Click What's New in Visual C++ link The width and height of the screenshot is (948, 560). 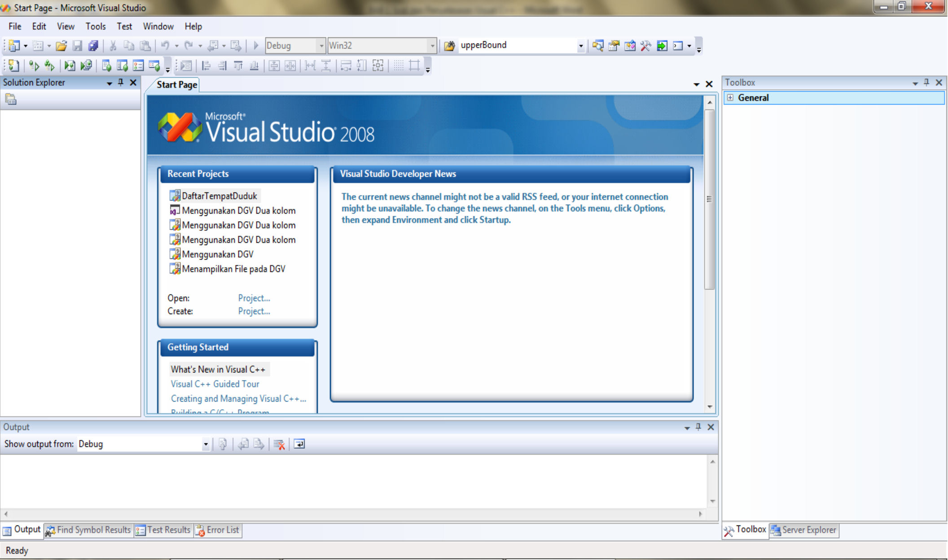point(218,370)
